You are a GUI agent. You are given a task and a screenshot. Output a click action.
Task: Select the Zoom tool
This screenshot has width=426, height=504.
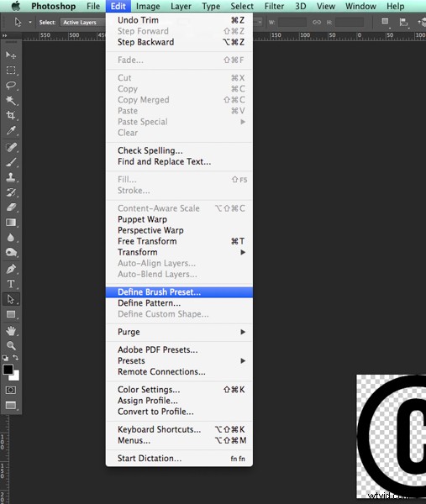[11, 345]
